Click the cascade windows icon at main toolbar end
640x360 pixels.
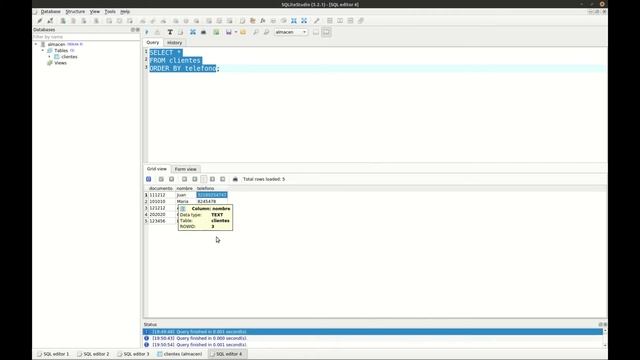(x=361, y=21)
